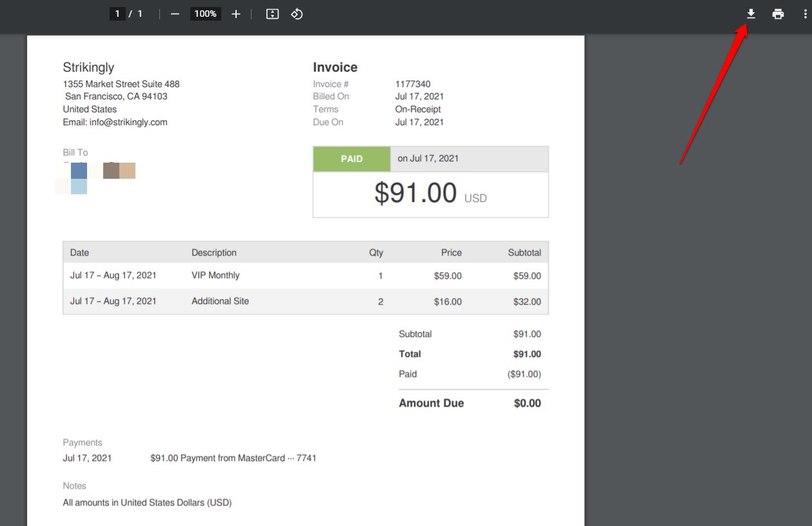This screenshot has height=526, width=812.
Task: Click the $32.00 subtotal cell
Action: coord(527,301)
